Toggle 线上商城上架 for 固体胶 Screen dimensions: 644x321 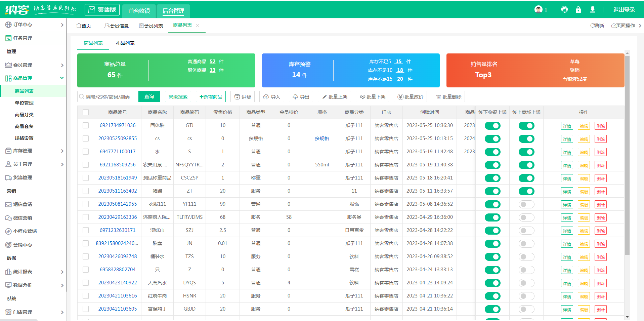[526, 126]
